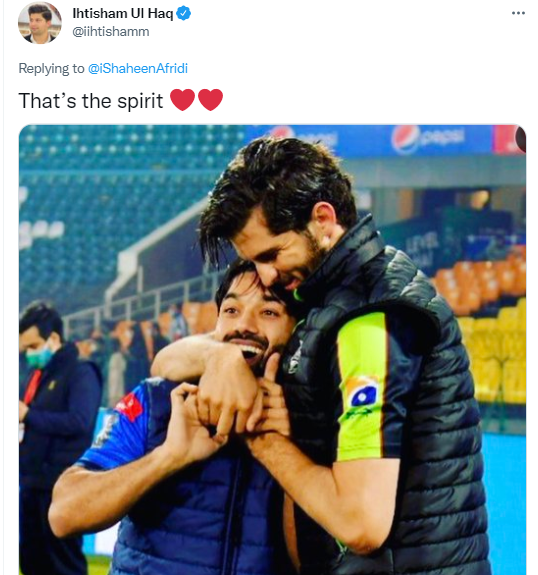
Task: Click the Pepsi logo banner in the photo
Action: [427, 139]
